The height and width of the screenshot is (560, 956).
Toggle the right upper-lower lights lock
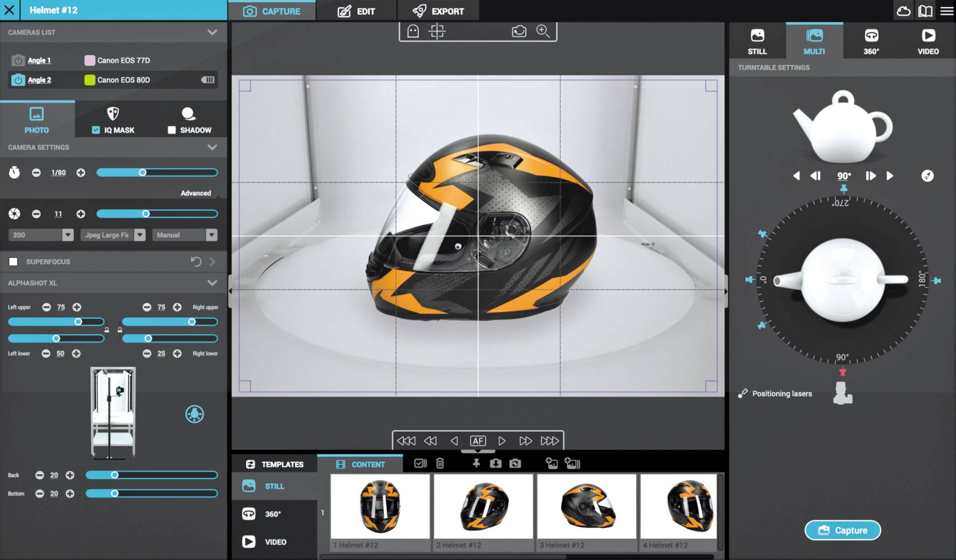tap(120, 330)
